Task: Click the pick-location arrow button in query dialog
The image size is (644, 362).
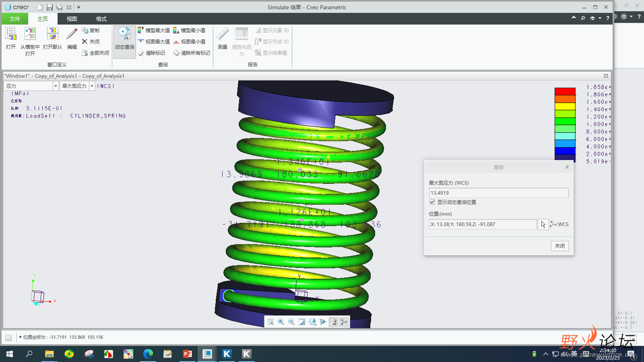Action: (x=543, y=224)
